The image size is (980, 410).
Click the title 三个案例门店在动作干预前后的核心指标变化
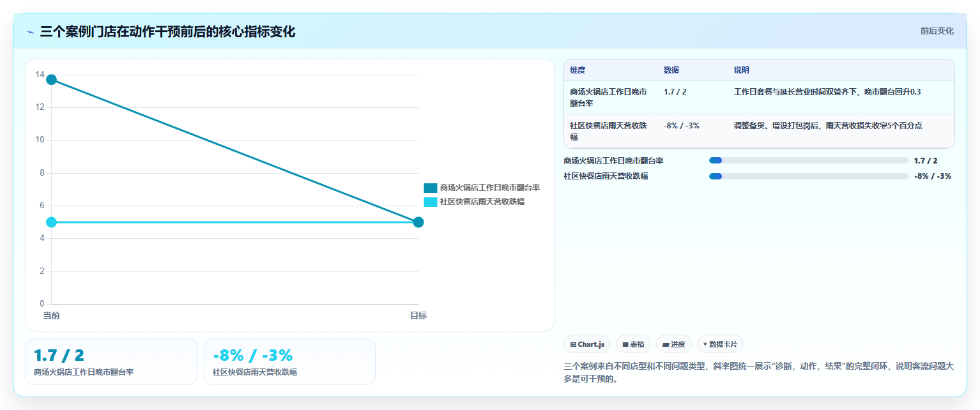[167, 32]
